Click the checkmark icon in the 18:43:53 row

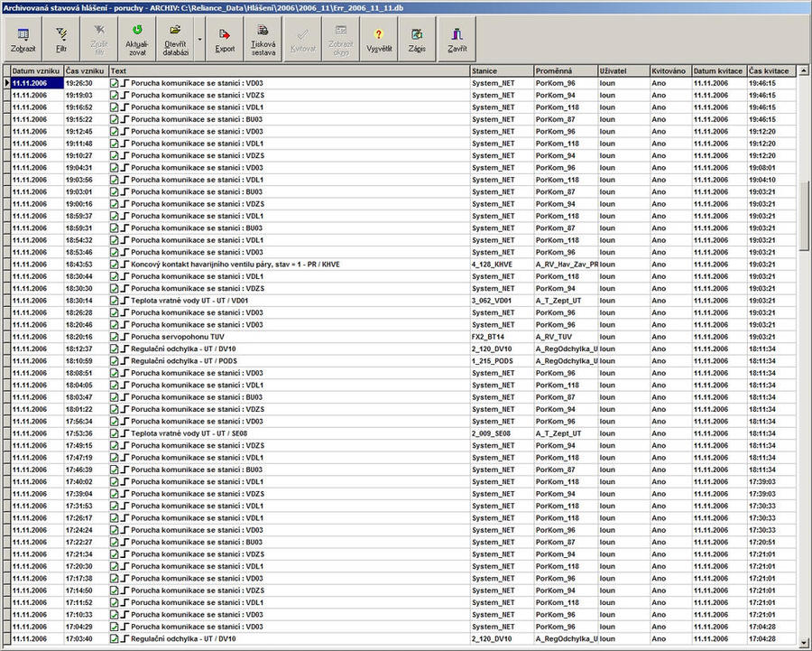(x=115, y=265)
